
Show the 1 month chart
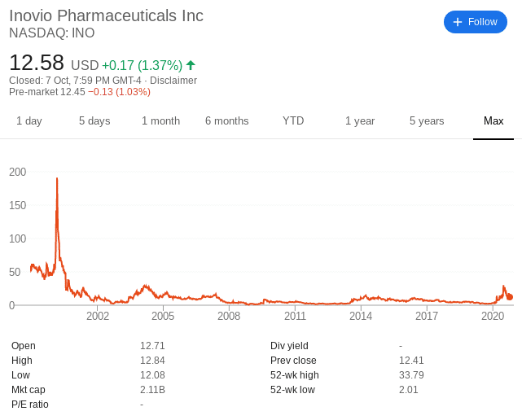(160, 120)
